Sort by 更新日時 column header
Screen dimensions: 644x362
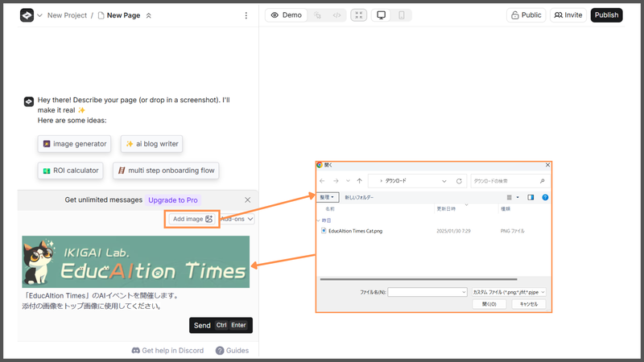[446, 209]
